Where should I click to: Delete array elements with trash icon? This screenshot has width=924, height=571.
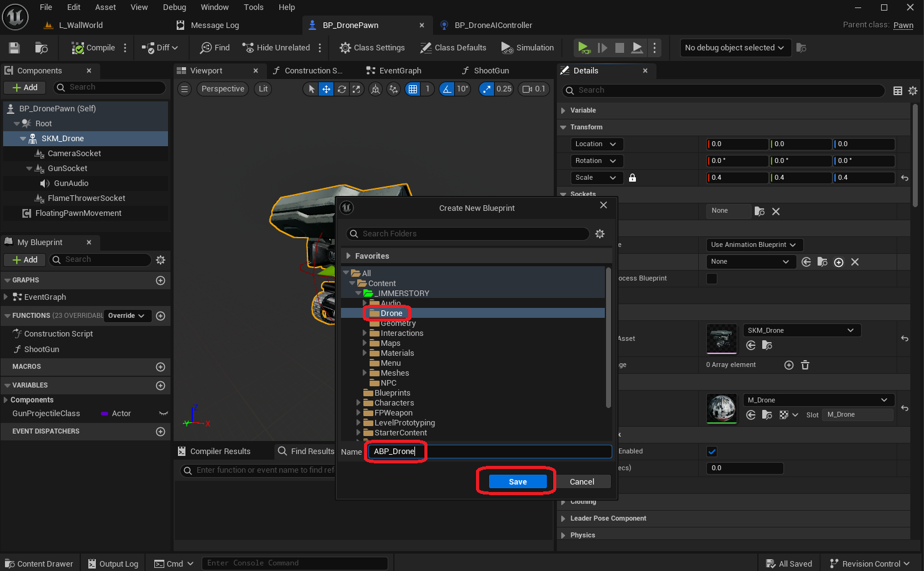[805, 365]
